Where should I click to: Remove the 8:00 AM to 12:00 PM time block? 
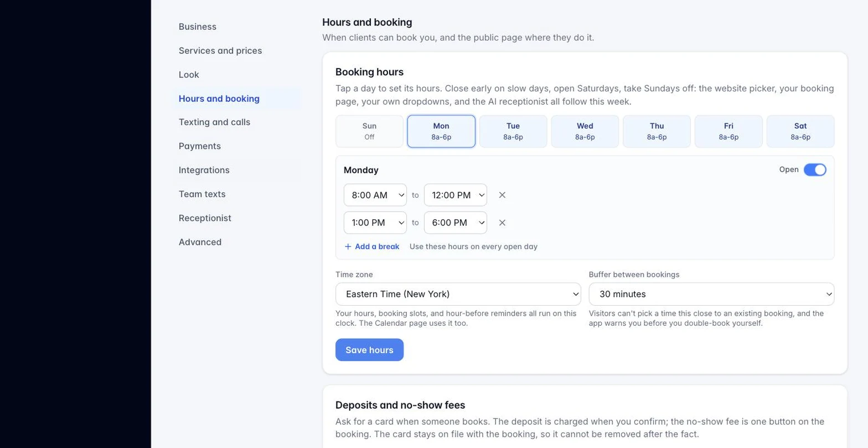[x=502, y=195]
